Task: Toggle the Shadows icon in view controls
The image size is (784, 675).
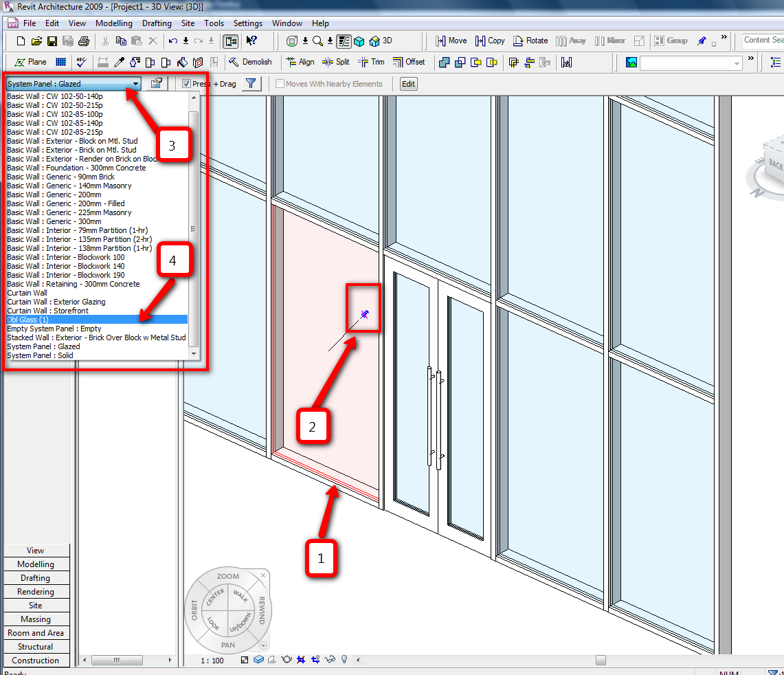Action: tap(272, 659)
